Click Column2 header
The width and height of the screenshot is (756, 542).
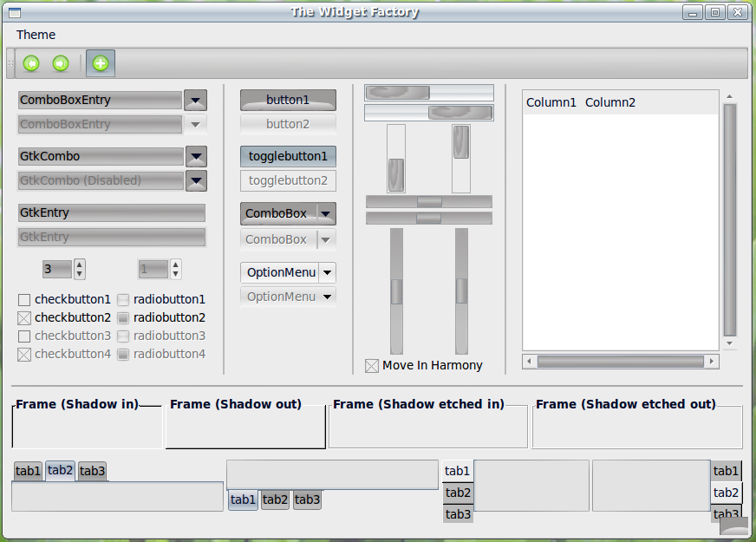click(609, 102)
